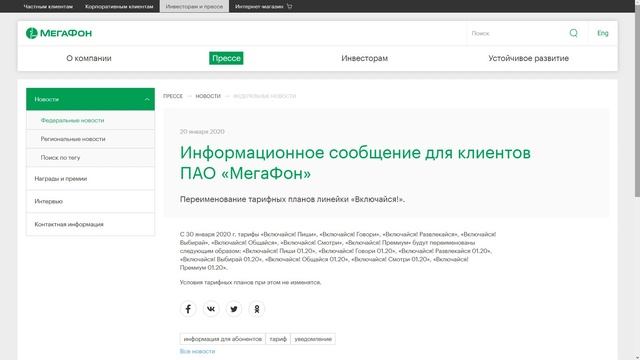Open Награды и премии section
The width and height of the screenshot is (640, 360).
91,178
